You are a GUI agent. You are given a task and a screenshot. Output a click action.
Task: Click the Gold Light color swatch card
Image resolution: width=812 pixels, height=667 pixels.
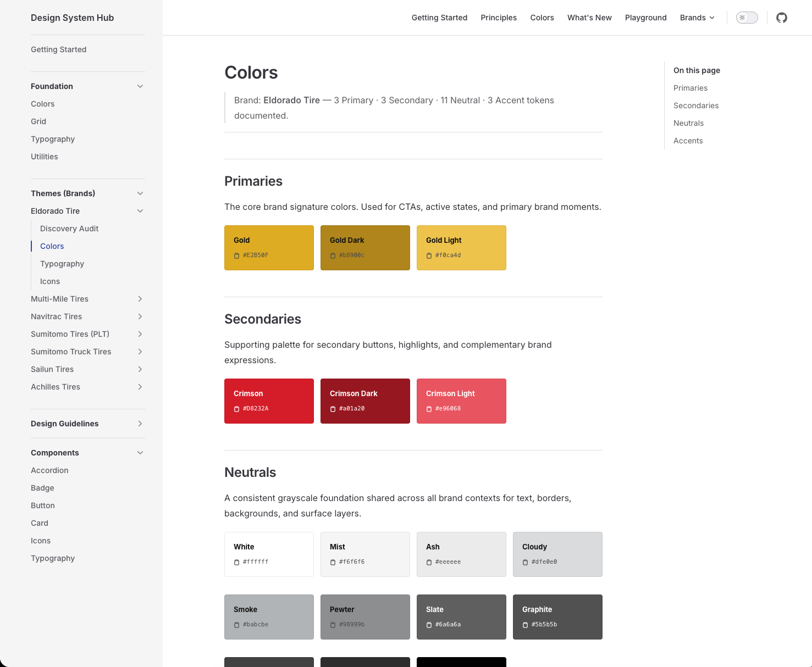tap(461, 248)
